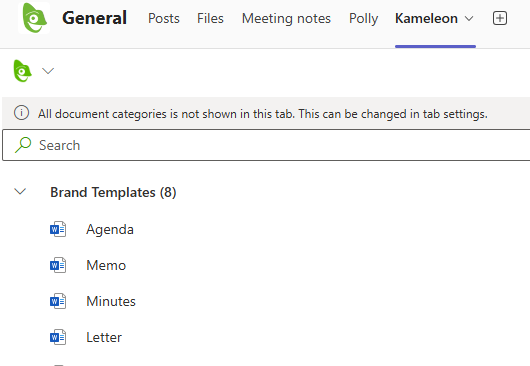Click the Word icon next to Letter
530x366 pixels.
point(58,338)
